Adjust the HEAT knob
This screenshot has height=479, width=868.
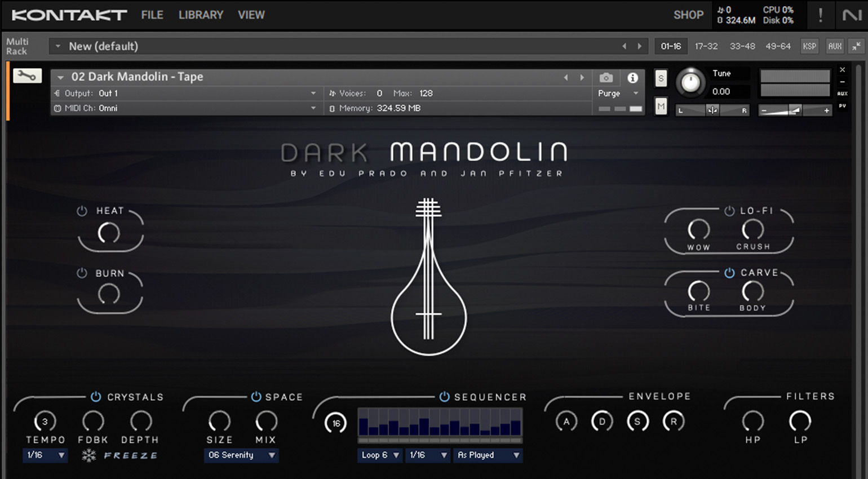[109, 233]
